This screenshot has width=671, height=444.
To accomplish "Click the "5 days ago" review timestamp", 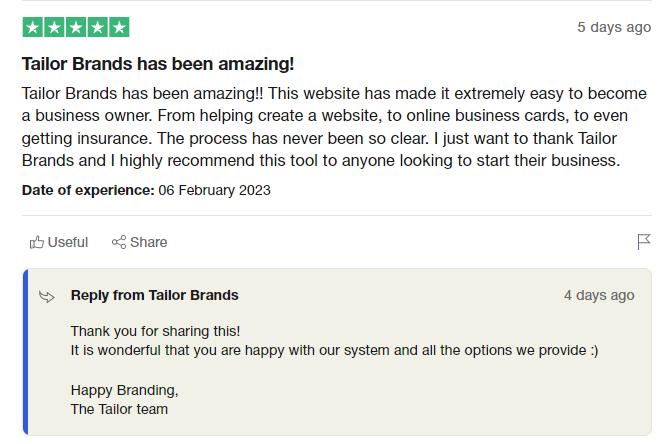I will (614, 27).
